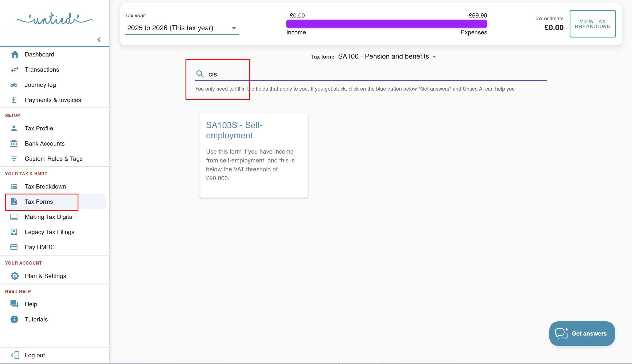Click the purple income expenses bar

click(x=386, y=24)
